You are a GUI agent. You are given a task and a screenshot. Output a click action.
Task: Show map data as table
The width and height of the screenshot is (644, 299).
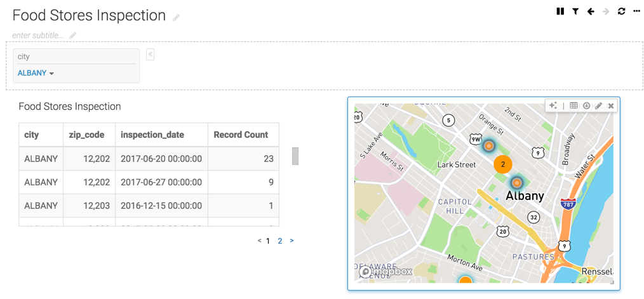(x=574, y=106)
